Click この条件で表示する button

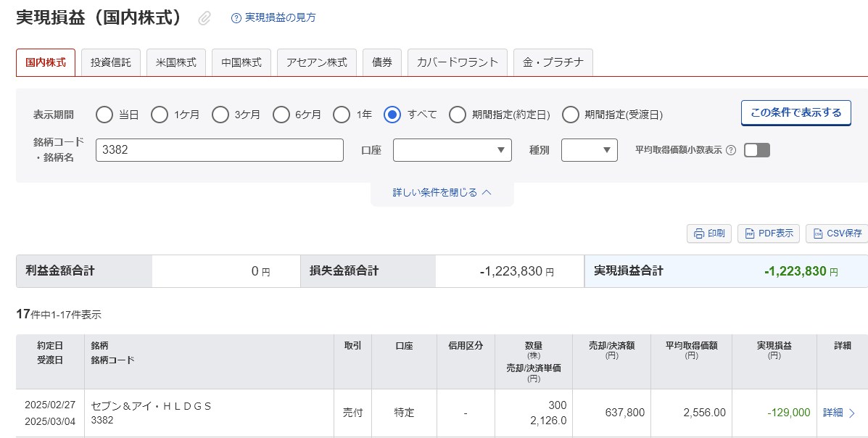point(796,113)
